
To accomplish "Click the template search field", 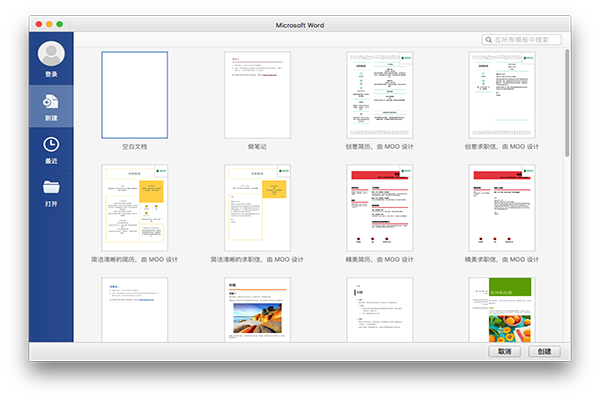I will pyautogui.click(x=522, y=40).
